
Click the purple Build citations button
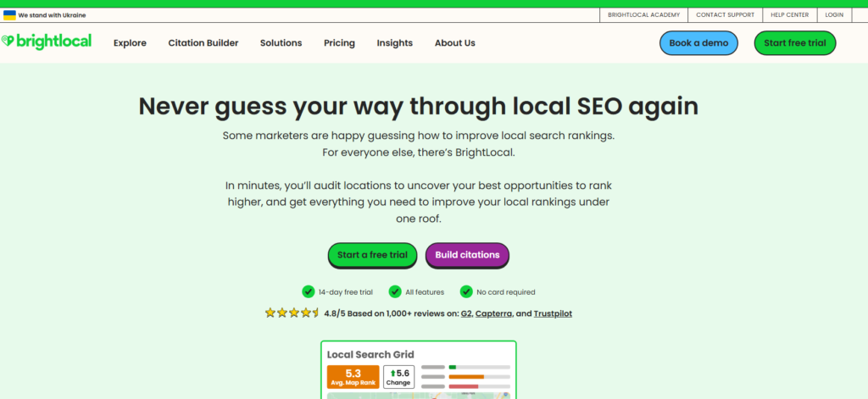pos(467,255)
